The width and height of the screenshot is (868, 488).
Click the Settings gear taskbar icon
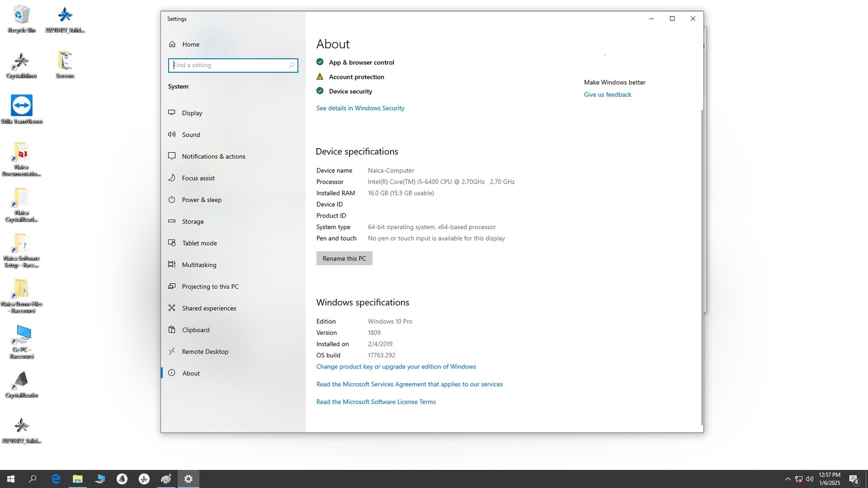tap(188, 479)
